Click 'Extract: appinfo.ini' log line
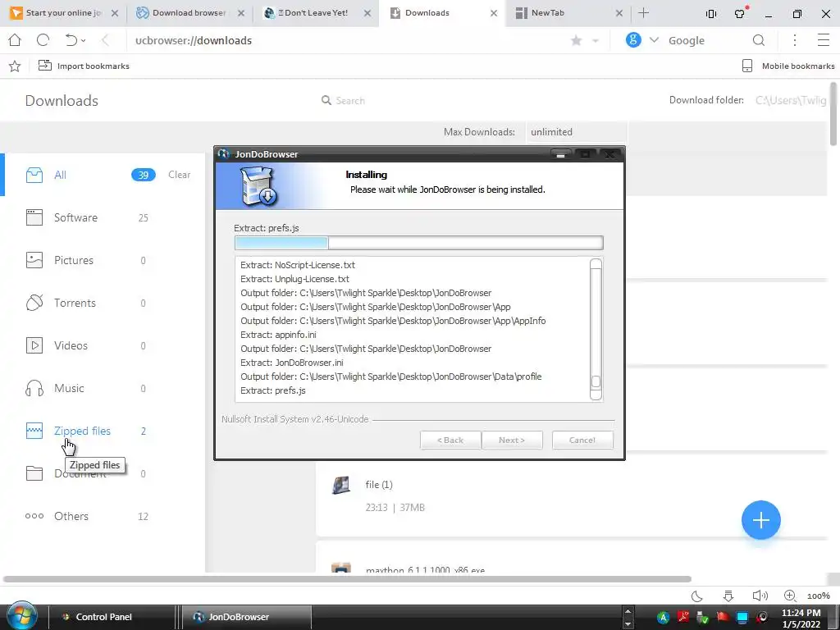840x630 pixels. (278, 335)
